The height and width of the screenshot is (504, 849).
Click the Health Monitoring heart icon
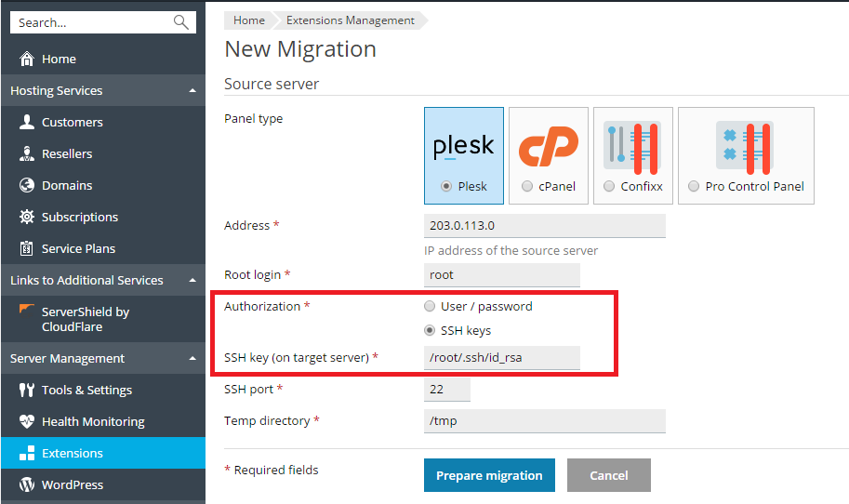tap(27, 421)
